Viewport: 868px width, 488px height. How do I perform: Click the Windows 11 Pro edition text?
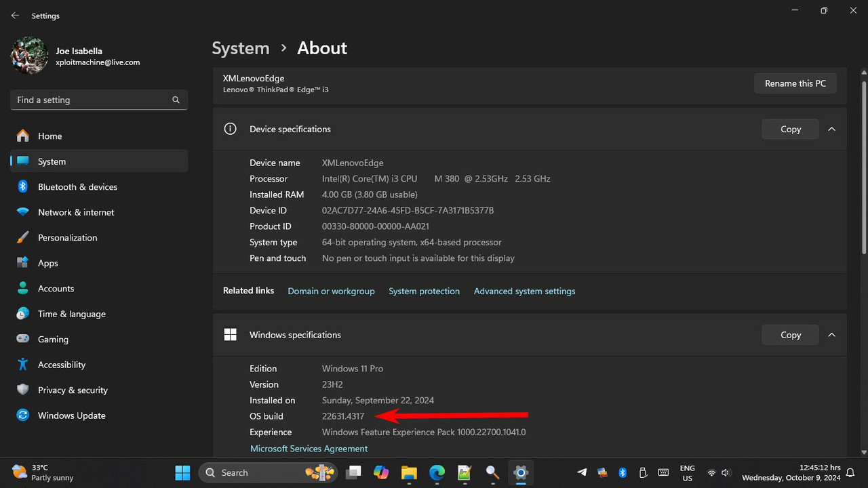[x=353, y=369]
